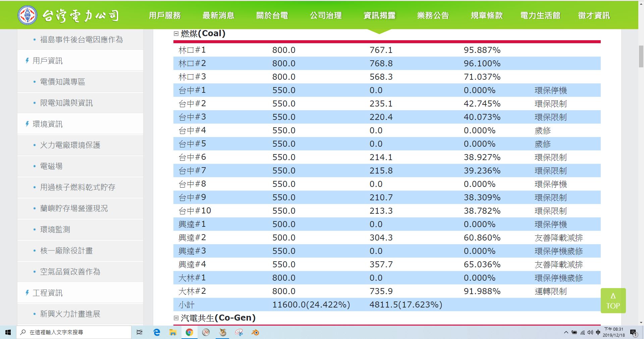644x339 pixels.
Task: Open the 徵才資訊 menu
Action: click(594, 15)
